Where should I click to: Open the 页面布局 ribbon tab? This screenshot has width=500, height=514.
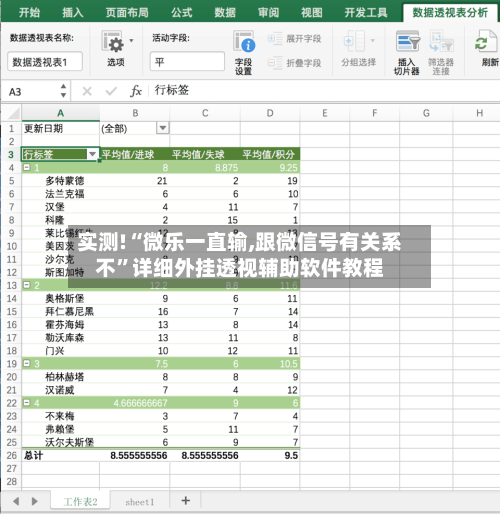tap(127, 13)
